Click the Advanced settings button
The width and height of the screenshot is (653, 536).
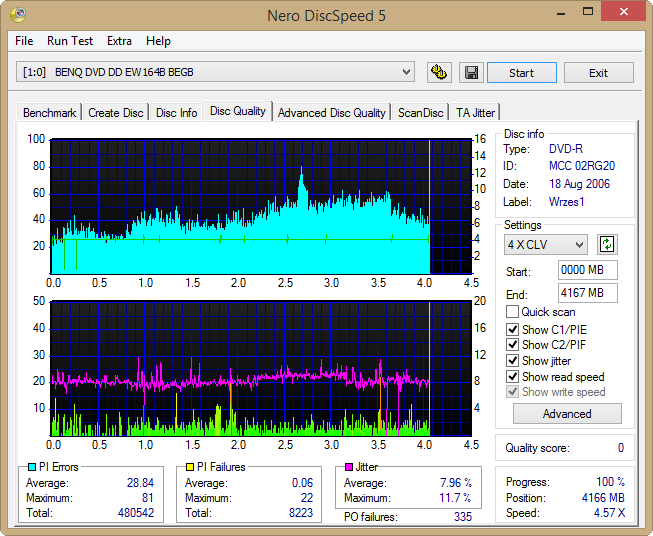pos(567,414)
